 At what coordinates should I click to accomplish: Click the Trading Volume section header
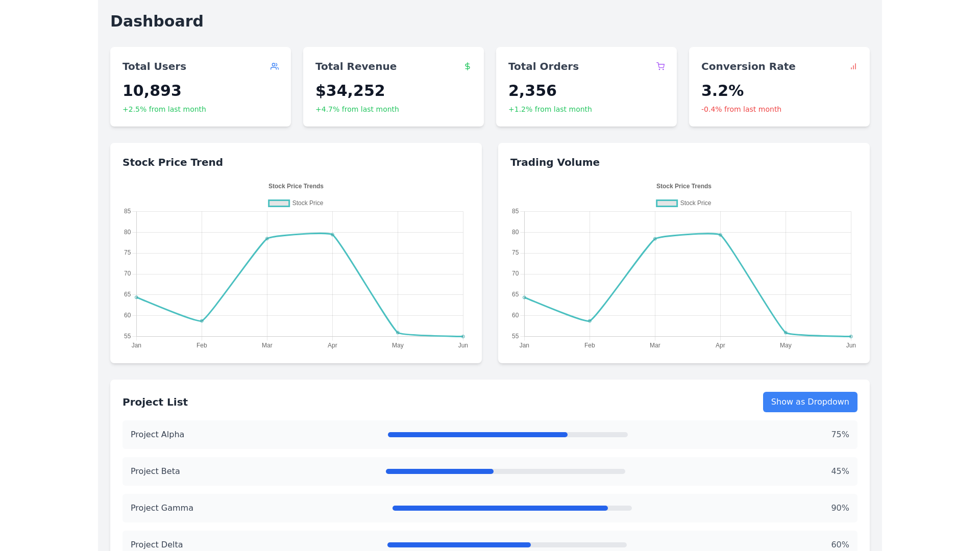click(x=555, y=162)
